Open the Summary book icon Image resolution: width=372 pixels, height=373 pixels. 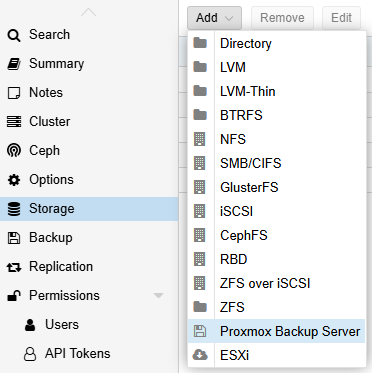14,64
